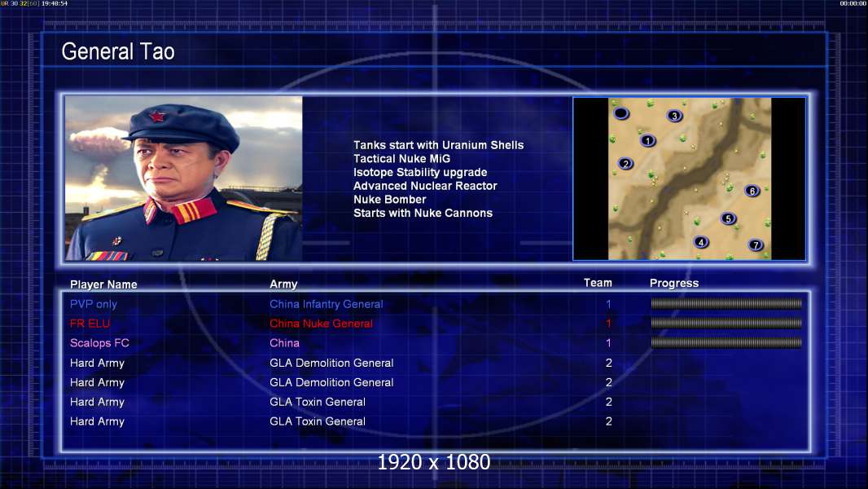
Task: Click the Army column header
Action: [x=283, y=284]
